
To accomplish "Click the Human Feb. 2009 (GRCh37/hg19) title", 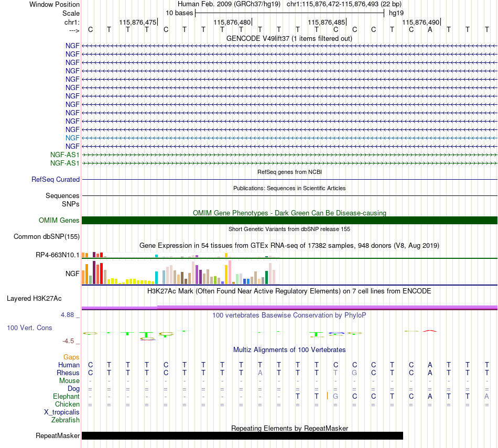I will (x=229, y=4).
